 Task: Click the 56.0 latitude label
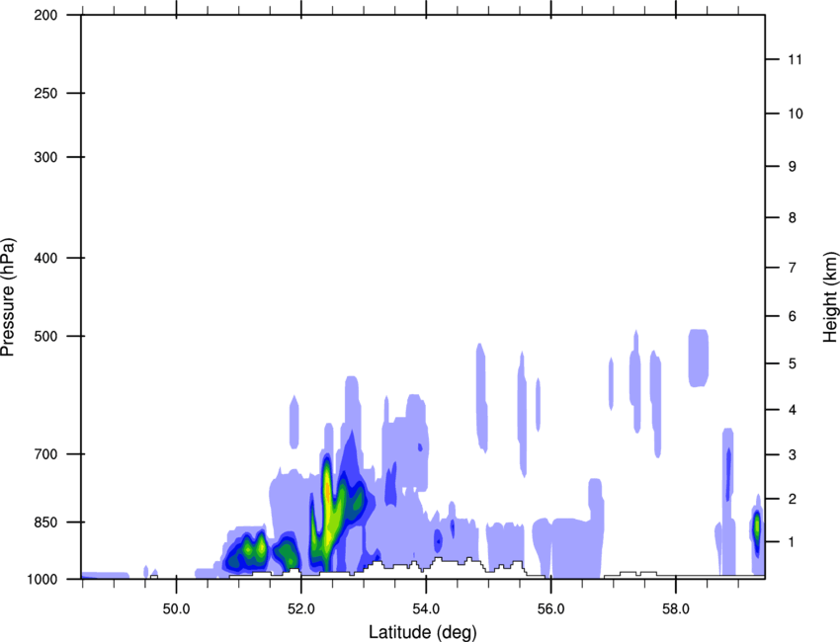[551, 609]
